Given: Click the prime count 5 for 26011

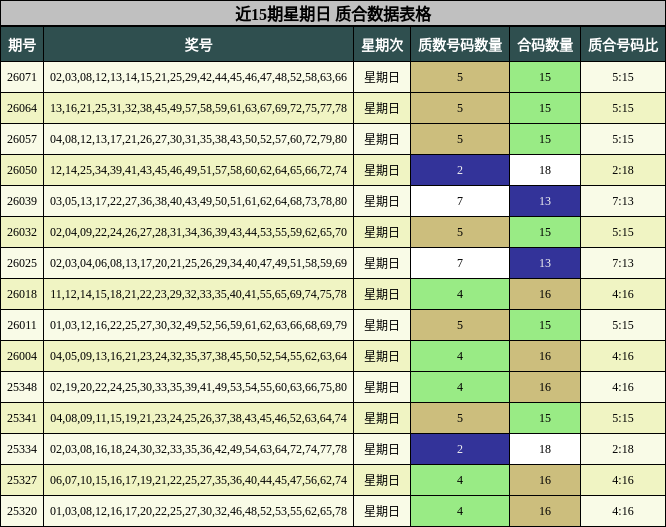Looking at the screenshot, I should tap(460, 325).
